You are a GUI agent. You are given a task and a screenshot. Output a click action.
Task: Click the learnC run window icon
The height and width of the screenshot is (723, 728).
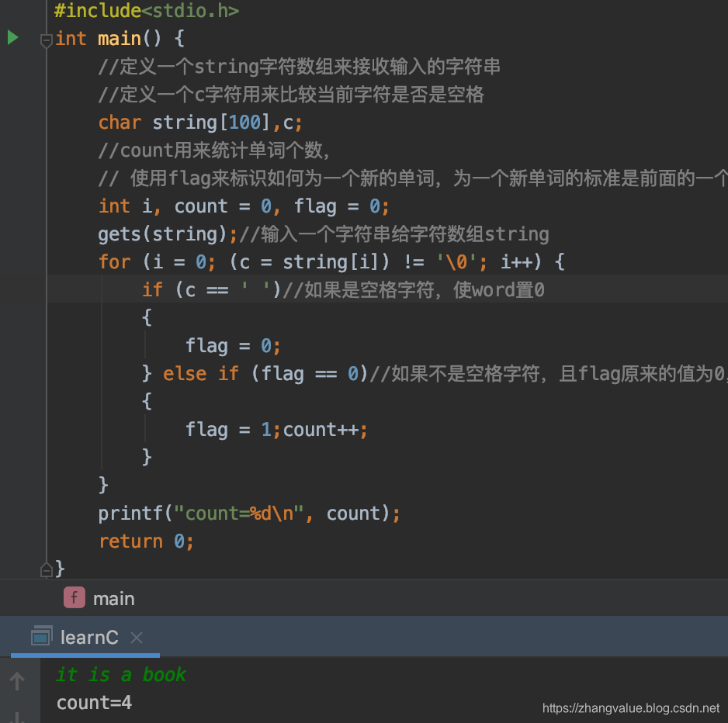click(41, 637)
